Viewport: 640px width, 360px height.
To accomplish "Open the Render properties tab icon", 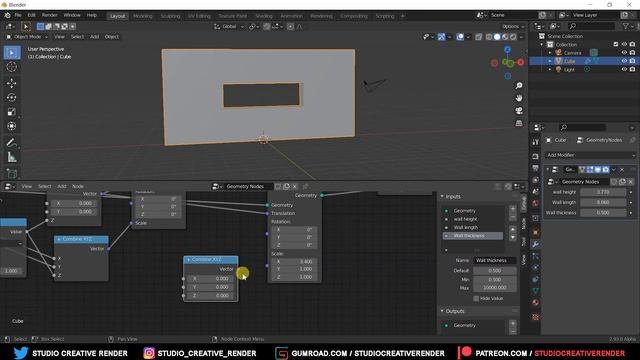I will (x=536, y=157).
